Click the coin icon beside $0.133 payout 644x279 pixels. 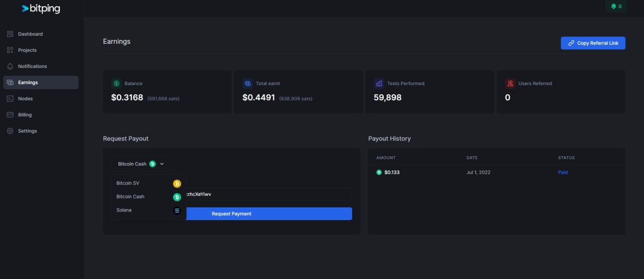pos(379,172)
